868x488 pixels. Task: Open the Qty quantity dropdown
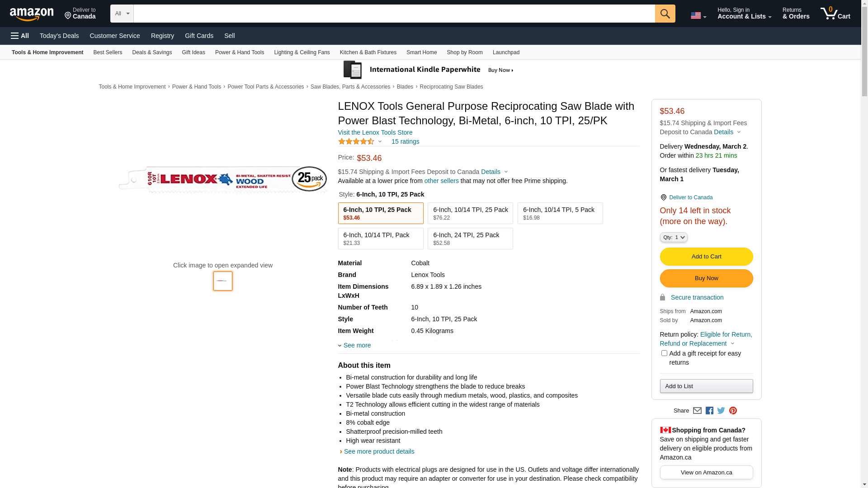point(673,237)
